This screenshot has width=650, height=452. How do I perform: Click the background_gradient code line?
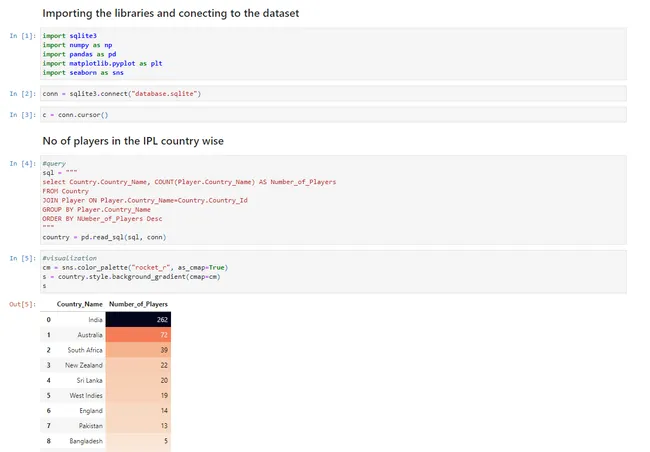coord(131,277)
